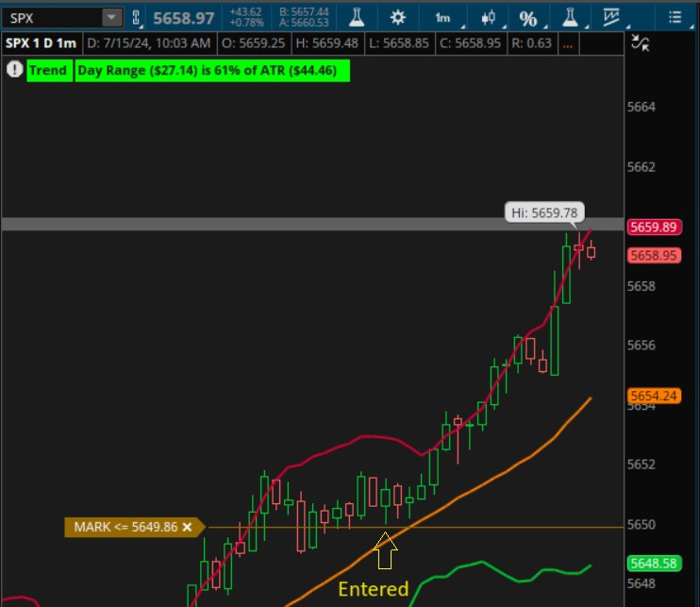The width and height of the screenshot is (700, 607).
Task: Click the date D: 7/15/24, 10:03 AM
Action: (149, 43)
